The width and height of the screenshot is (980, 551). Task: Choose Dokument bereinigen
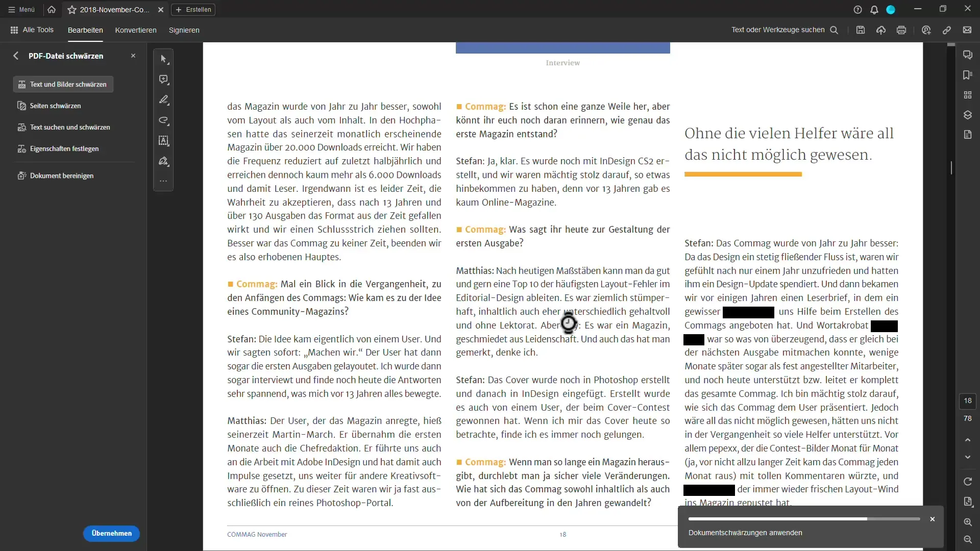click(x=56, y=176)
